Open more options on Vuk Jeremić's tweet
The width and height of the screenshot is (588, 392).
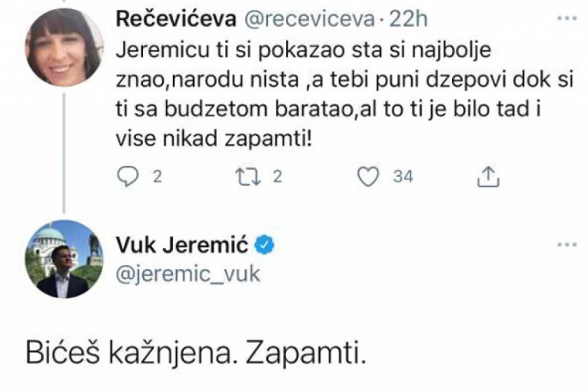566,246
